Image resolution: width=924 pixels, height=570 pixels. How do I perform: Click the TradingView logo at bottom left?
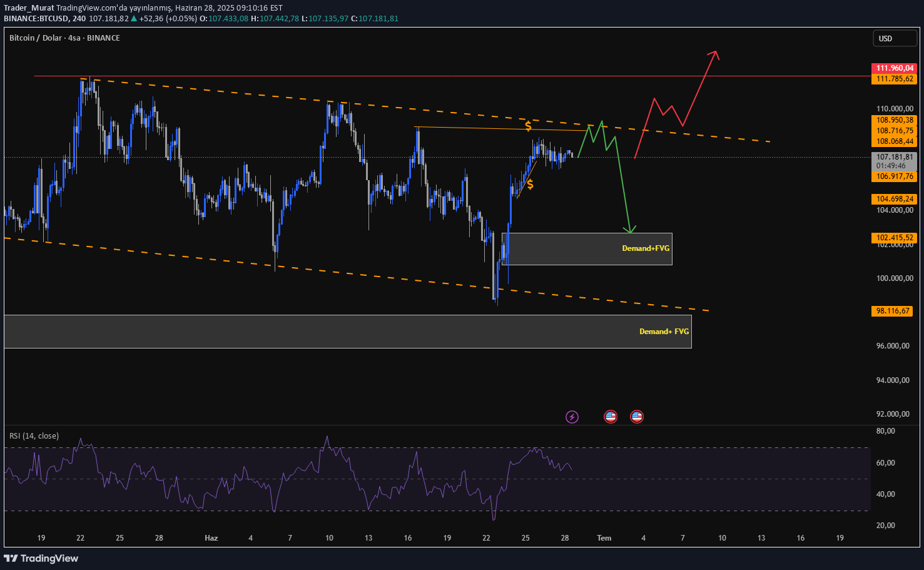41,558
